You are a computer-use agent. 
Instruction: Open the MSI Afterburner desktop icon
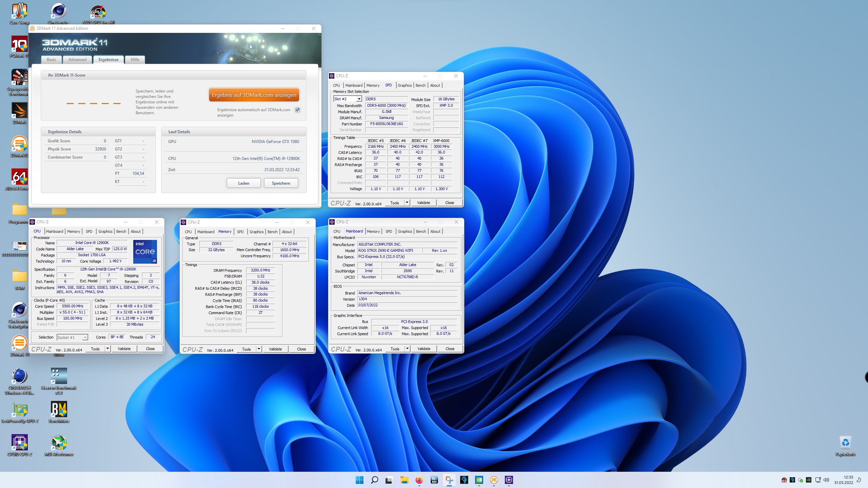pyautogui.click(x=59, y=445)
